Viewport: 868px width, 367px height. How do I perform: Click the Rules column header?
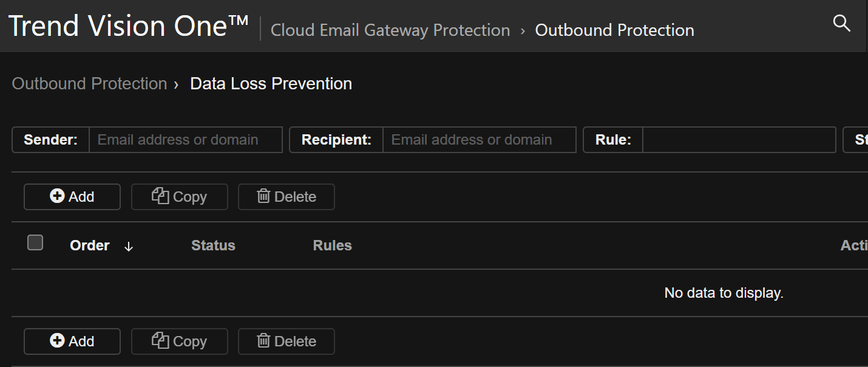coord(332,245)
